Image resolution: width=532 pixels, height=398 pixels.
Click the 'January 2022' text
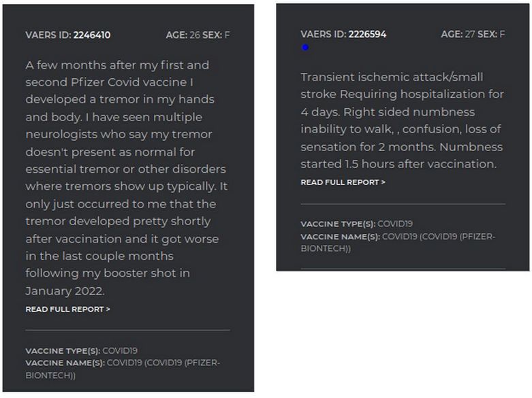pos(65,291)
